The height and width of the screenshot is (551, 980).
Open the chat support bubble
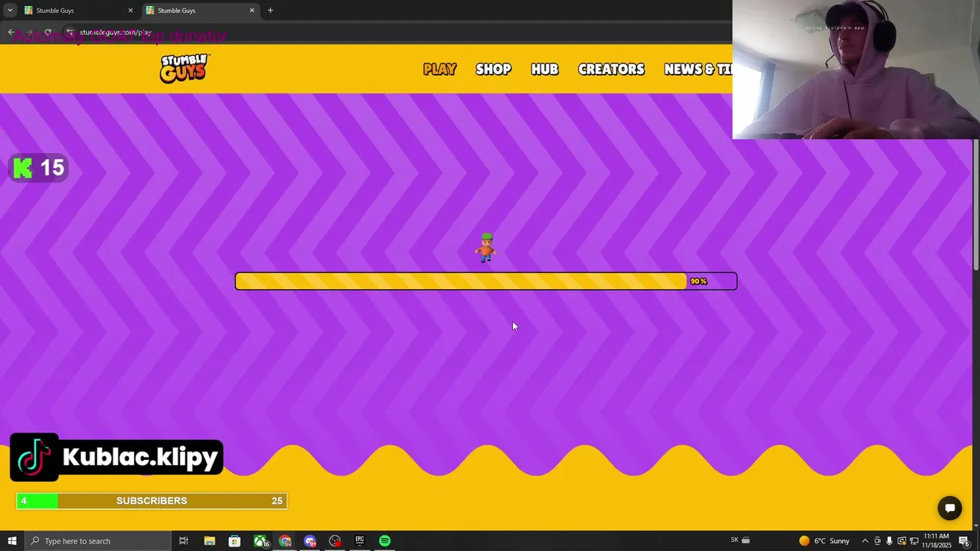pos(950,508)
